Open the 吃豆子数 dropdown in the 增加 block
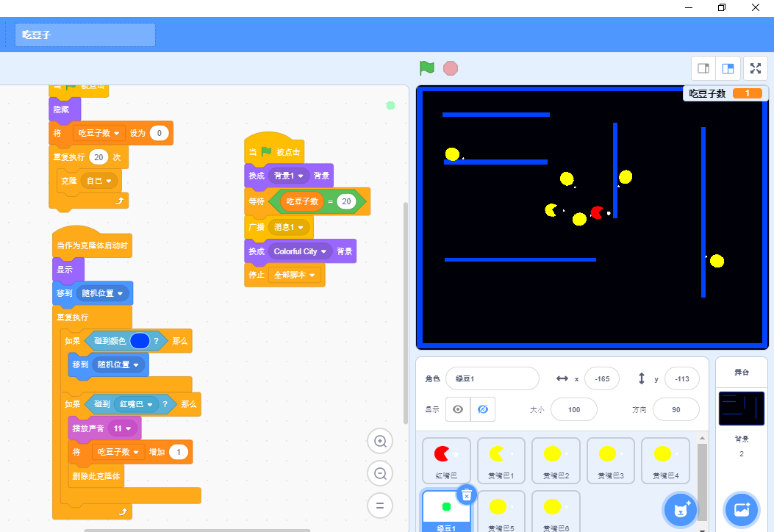 pyautogui.click(x=118, y=452)
